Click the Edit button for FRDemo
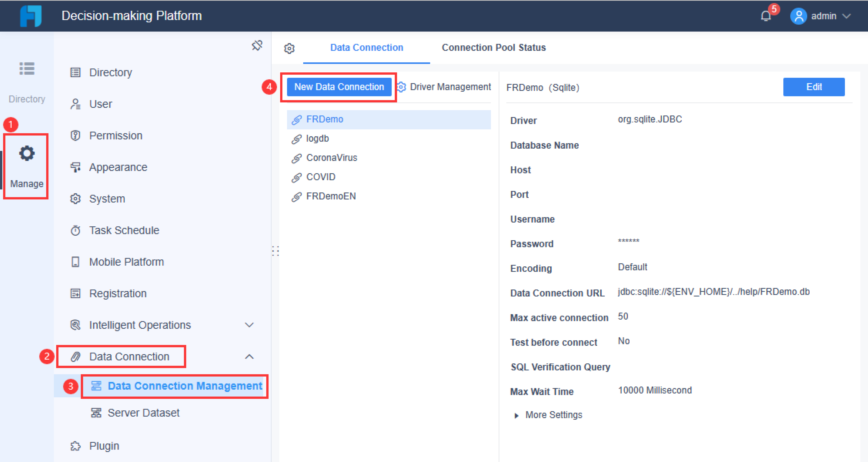 point(814,87)
